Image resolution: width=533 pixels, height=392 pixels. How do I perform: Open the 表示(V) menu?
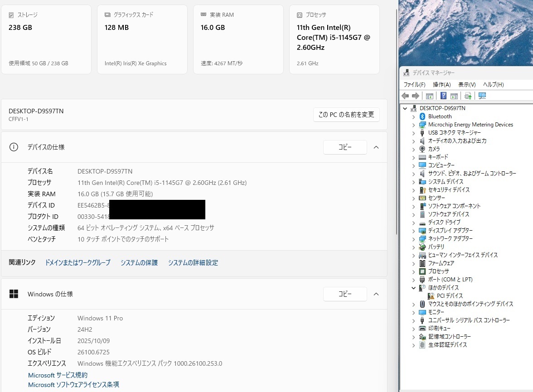(x=467, y=85)
